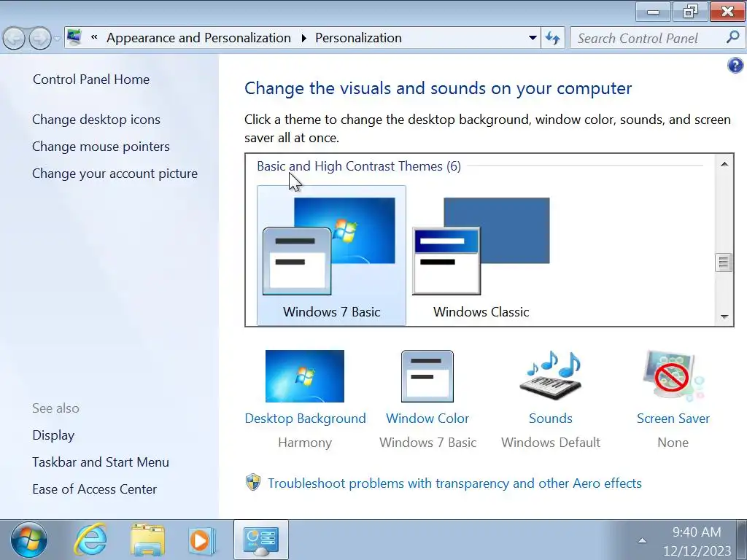This screenshot has height=560, width=747.
Task: Click the taskbar clock showing 9:40 AM
Action: (697, 532)
